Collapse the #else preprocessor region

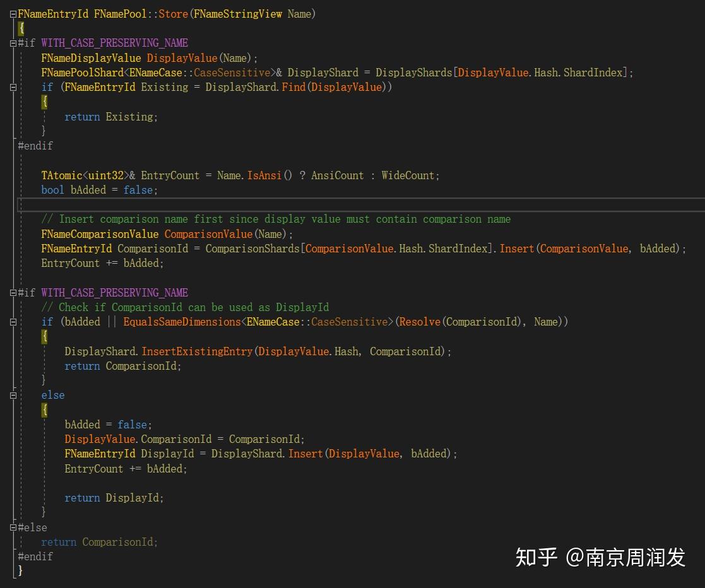[13, 527]
